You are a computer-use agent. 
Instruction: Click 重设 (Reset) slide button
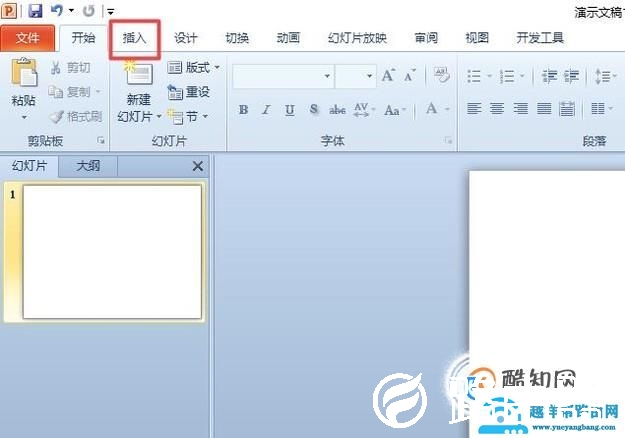click(x=189, y=92)
